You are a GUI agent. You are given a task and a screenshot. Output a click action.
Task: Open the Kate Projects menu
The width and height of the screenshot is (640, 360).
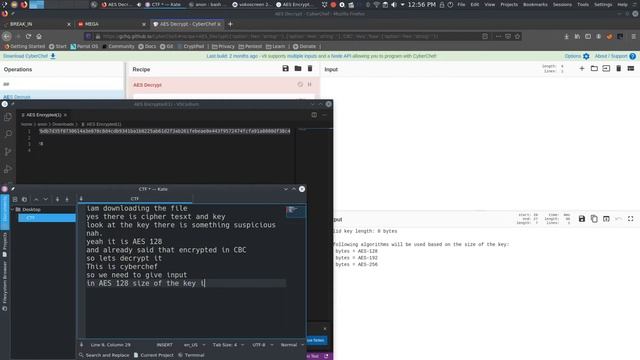coord(509,4)
